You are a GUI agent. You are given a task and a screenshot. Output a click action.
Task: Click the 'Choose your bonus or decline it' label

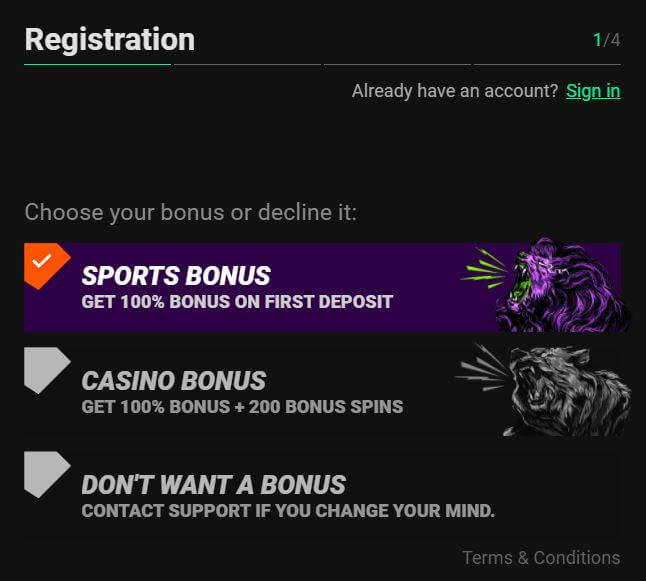[190, 213]
